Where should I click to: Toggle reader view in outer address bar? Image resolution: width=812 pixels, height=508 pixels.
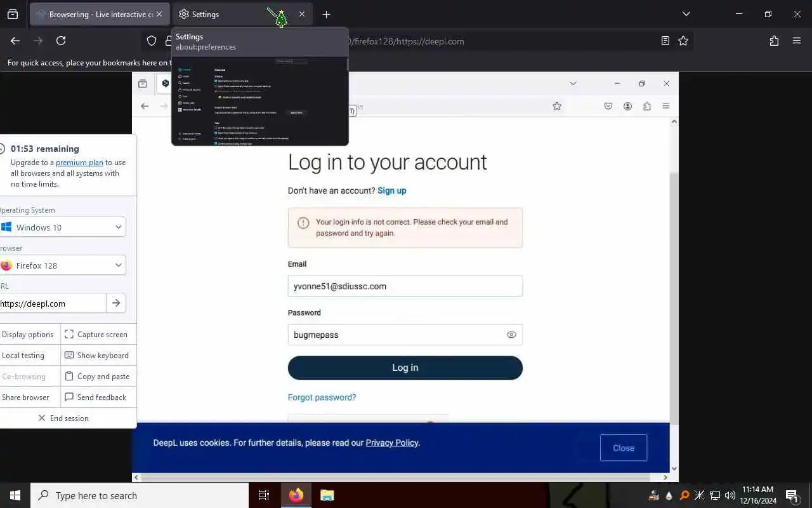tap(665, 41)
